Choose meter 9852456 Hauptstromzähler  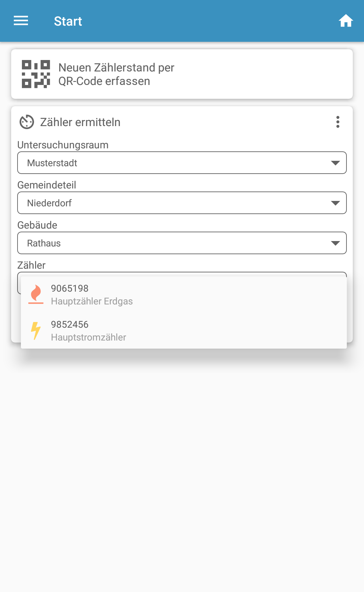click(88, 331)
